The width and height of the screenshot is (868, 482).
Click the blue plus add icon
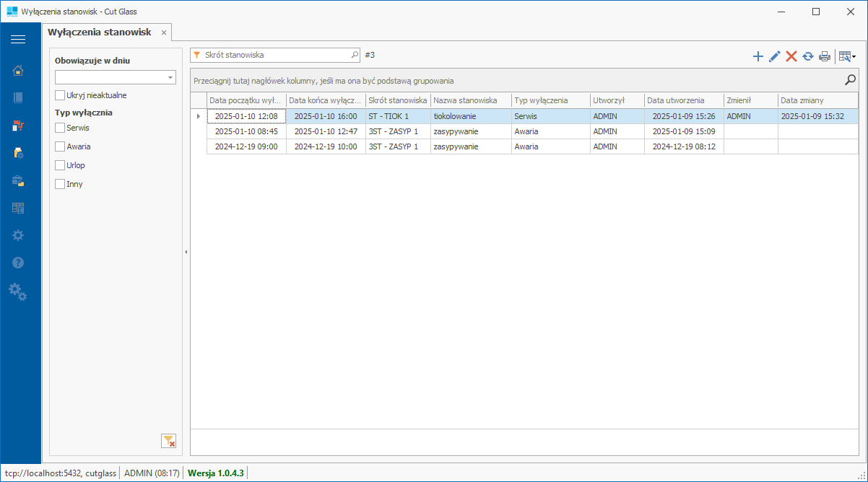point(758,56)
